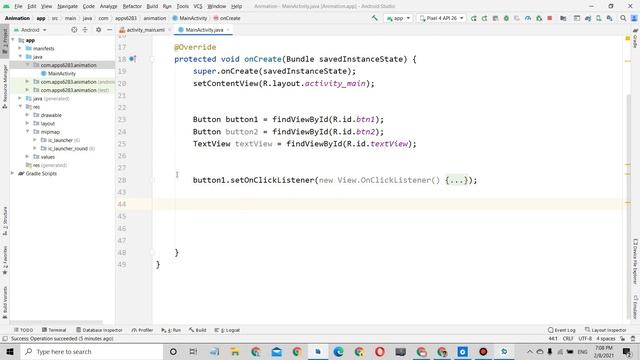Click the UTF-8 encoding in status bar
The image size is (640, 360).
[x=585, y=338]
